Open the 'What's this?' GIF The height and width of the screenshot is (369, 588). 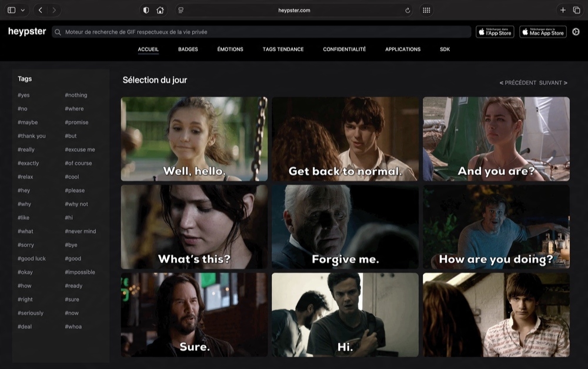click(194, 227)
